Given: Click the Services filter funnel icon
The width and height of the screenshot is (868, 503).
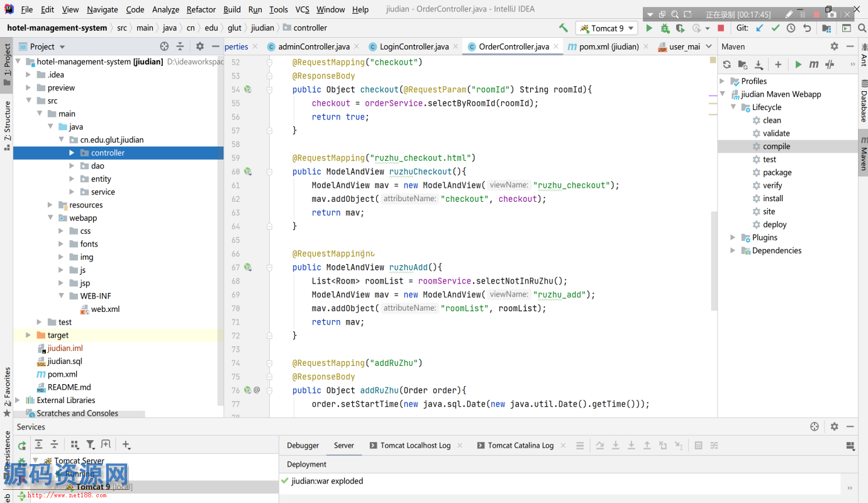Looking at the screenshot, I should [90, 445].
